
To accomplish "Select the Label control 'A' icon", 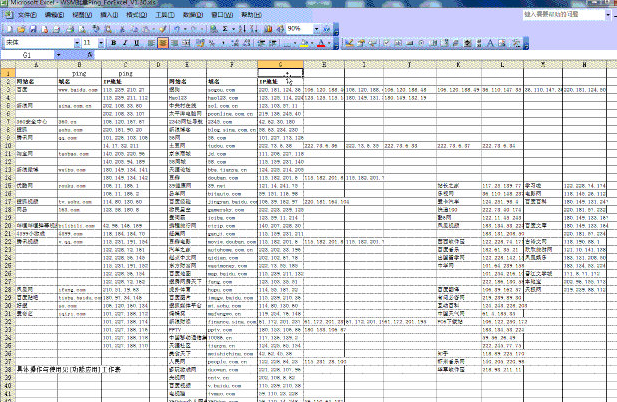I will (490, 43).
